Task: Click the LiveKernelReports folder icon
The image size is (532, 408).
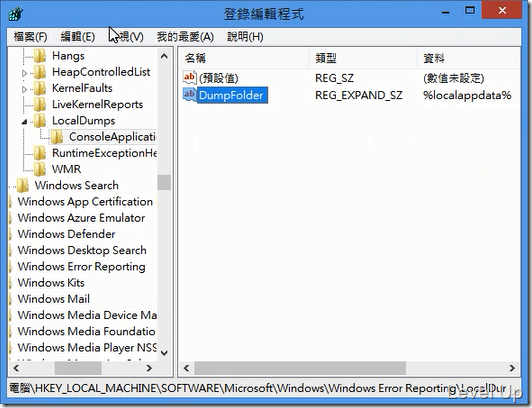Action: [40, 104]
